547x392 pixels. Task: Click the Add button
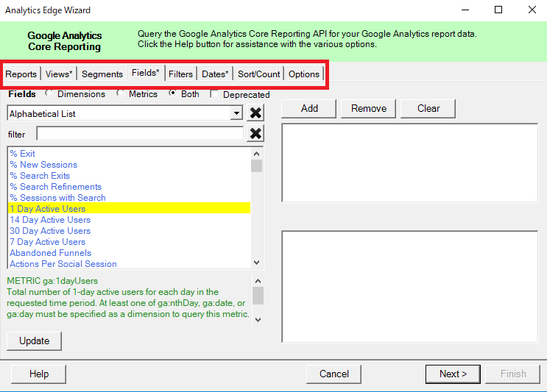[x=309, y=108]
